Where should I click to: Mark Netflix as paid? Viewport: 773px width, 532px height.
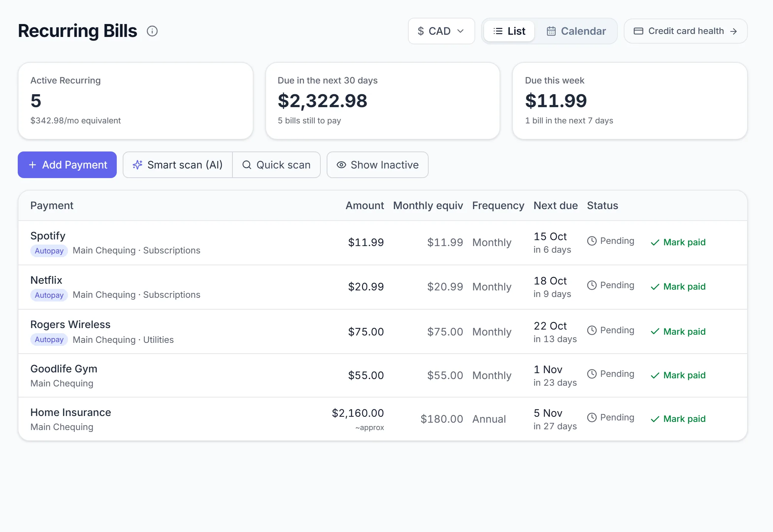(x=678, y=287)
